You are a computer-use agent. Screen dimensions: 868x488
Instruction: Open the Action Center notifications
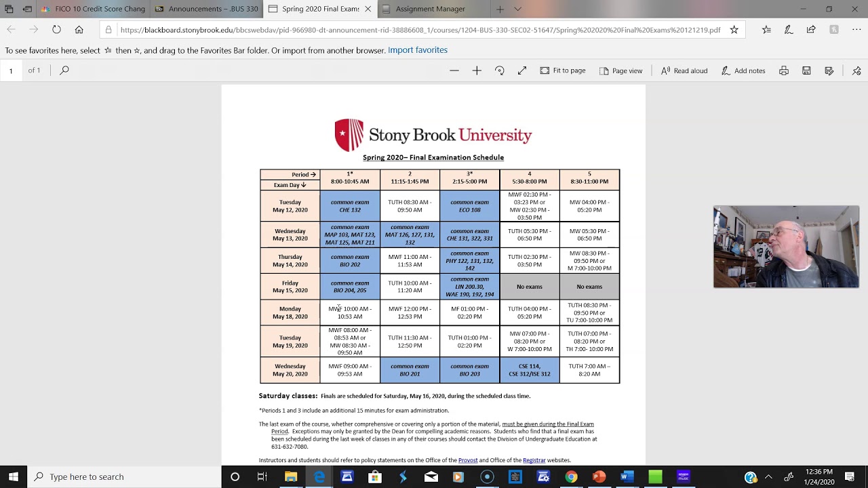[x=850, y=476]
